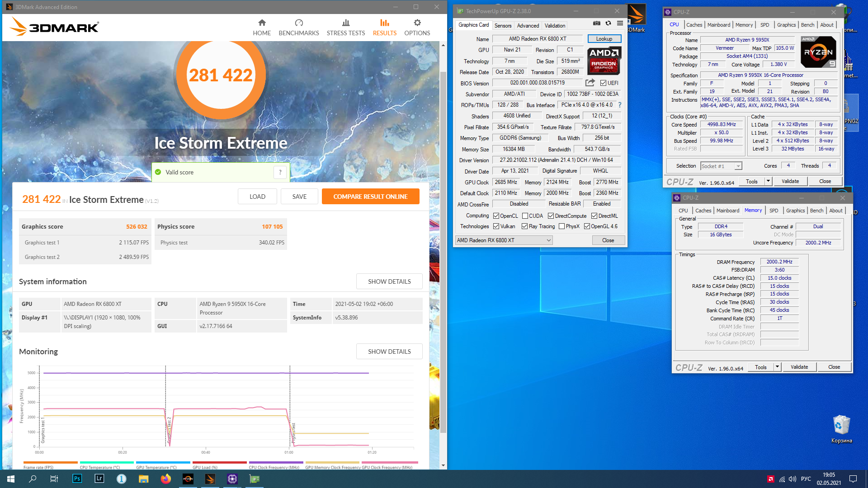This screenshot has height=488, width=868.
Task: Open the Mainboard tab in the upper CPU-Z window
Action: point(719,25)
